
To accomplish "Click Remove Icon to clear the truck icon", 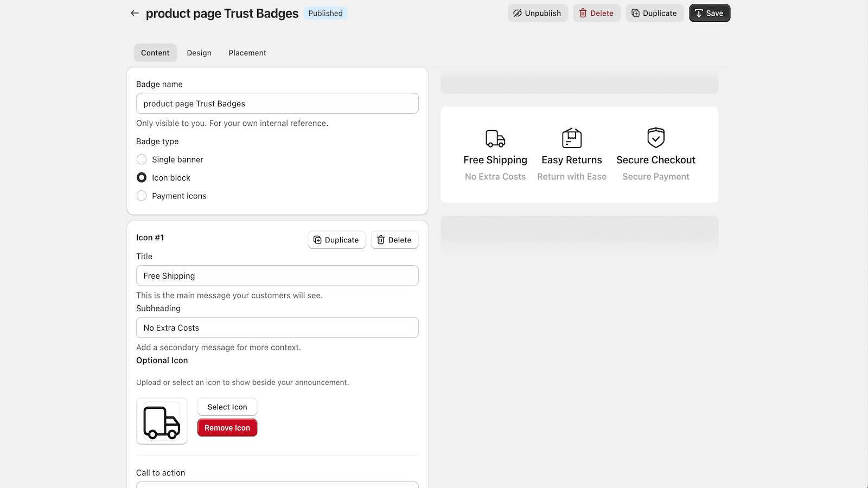I will pyautogui.click(x=227, y=427).
